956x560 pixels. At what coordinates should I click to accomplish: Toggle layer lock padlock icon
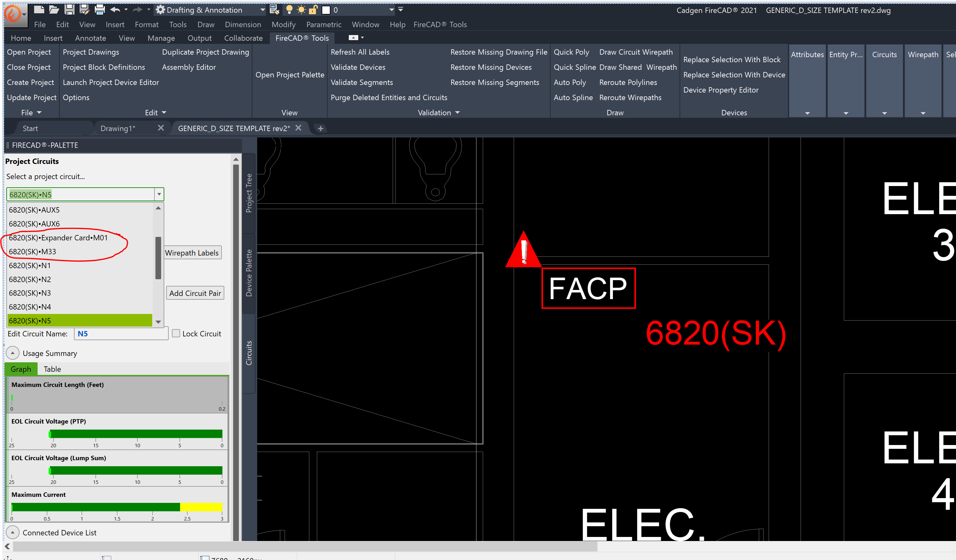click(x=313, y=10)
